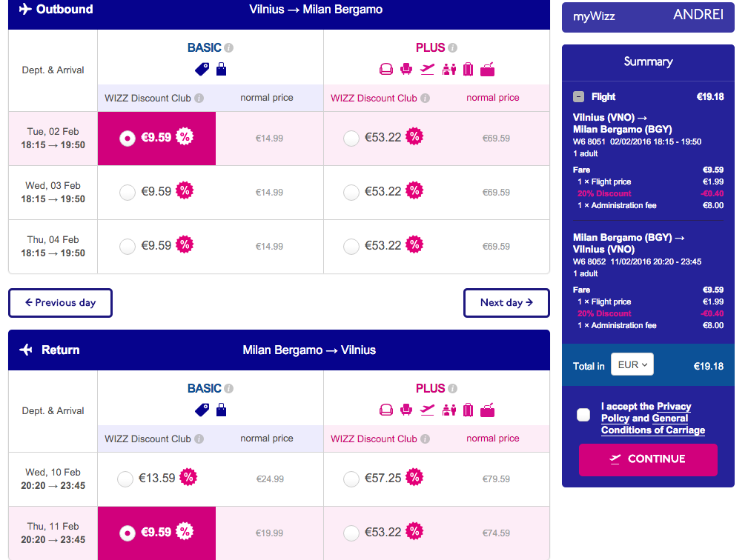Collapse the Flight section in Summary

pyautogui.click(x=579, y=96)
